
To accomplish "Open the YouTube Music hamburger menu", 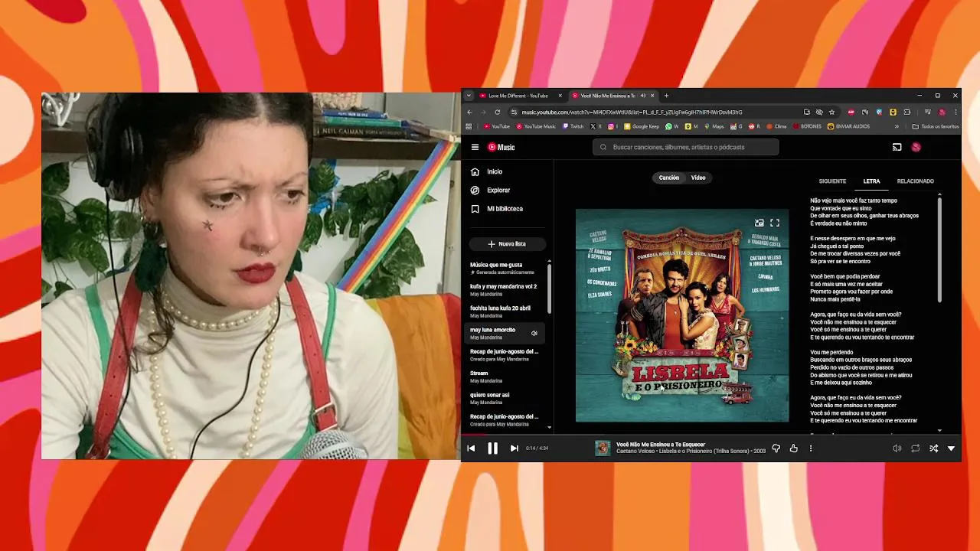I will click(475, 147).
